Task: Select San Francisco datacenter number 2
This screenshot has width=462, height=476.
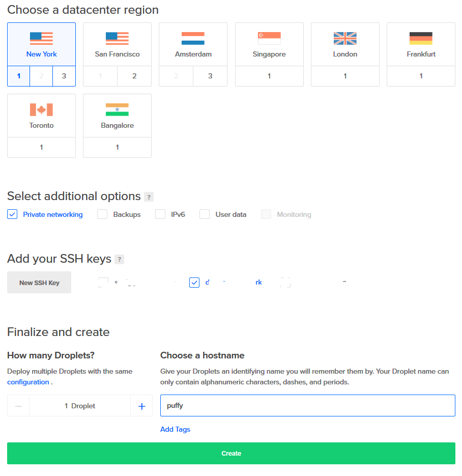Action: click(x=134, y=76)
